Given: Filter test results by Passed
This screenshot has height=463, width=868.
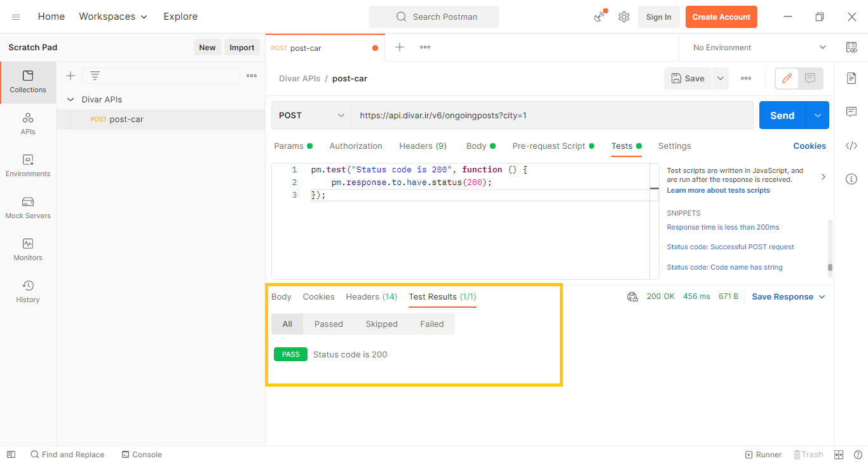Looking at the screenshot, I should [x=329, y=324].
